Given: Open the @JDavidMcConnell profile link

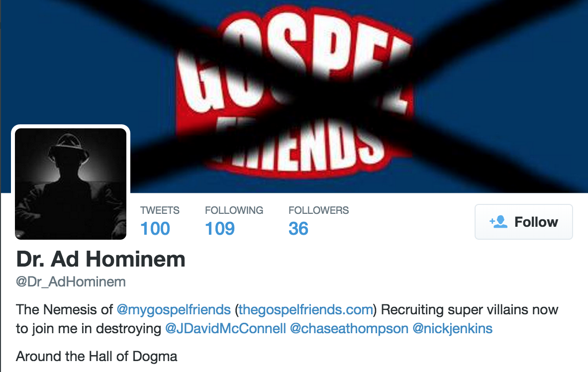Looking at the screenshot, I should tap(225, 329).
